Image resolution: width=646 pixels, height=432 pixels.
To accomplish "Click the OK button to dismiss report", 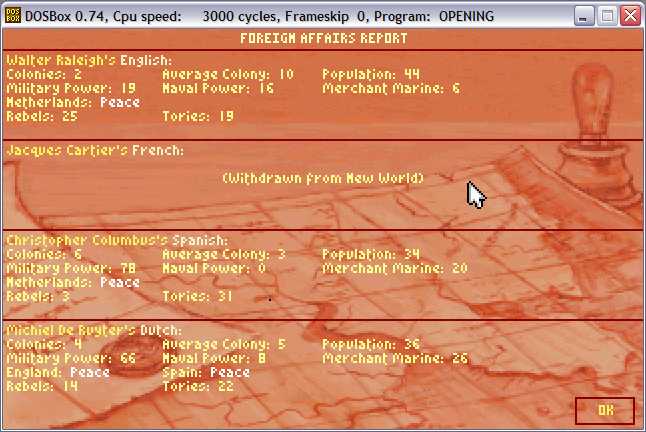I will click(604, 410).
